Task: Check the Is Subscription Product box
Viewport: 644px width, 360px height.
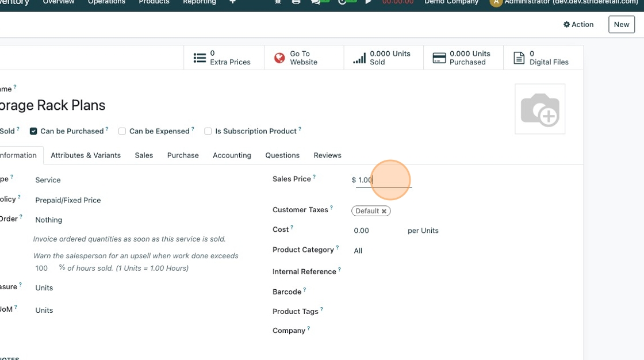Action: point(208,131)
